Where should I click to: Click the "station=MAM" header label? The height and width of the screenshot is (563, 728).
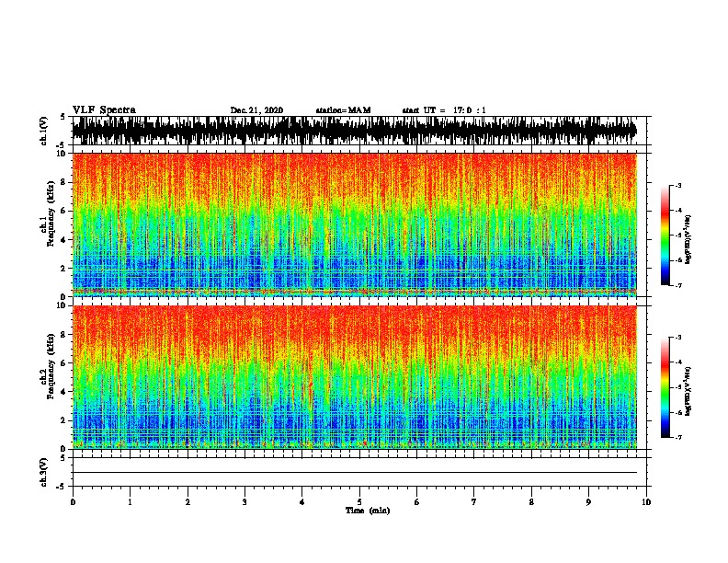coord(344,110)
